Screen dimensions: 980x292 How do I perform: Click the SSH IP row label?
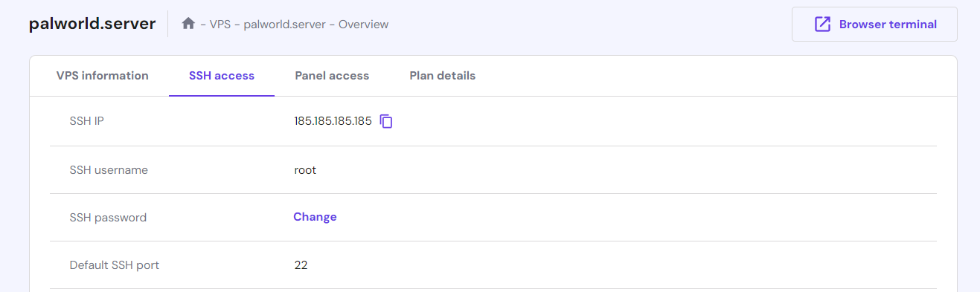[86, 121]
